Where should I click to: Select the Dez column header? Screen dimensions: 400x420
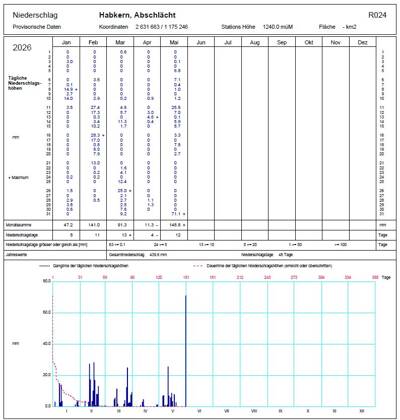click(363, 42)
